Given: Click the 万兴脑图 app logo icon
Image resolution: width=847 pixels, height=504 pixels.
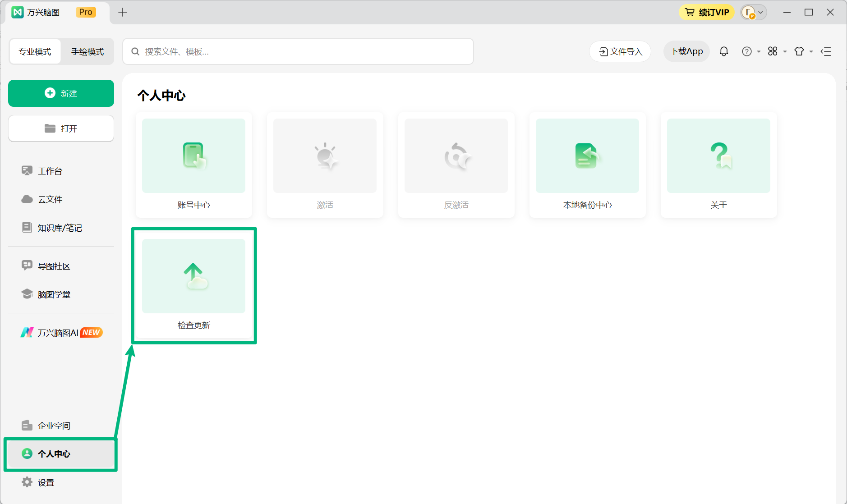Looking at the screenshot, I should pyautogui.click(x=18, y=12).
